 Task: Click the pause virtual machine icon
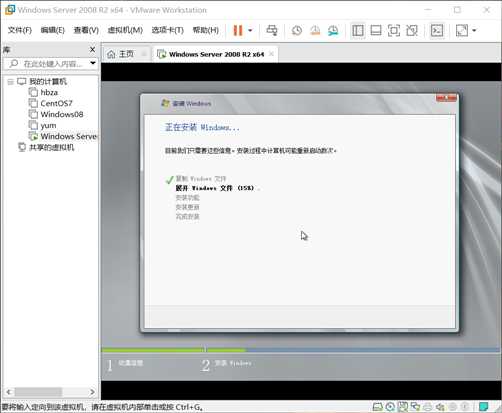coord(238,30)
